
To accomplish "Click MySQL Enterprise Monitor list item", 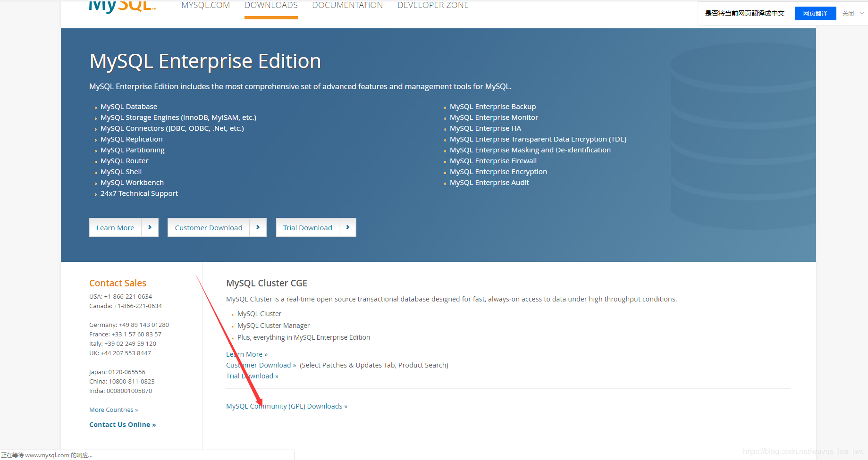I will point(494,117).
